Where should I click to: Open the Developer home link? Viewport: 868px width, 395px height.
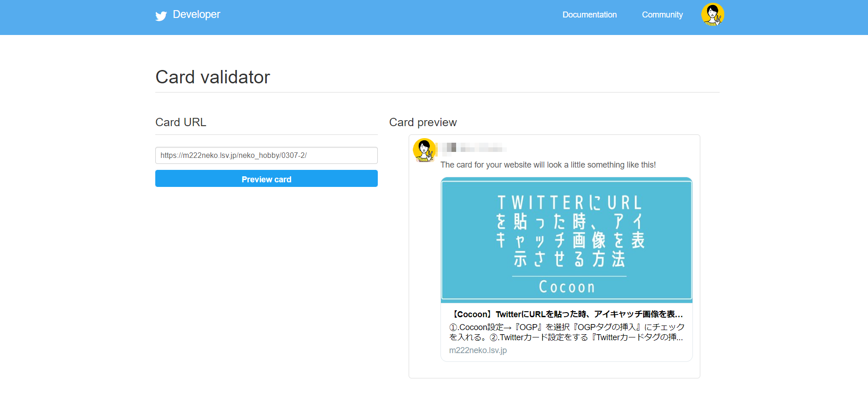[x=196, y=14]
